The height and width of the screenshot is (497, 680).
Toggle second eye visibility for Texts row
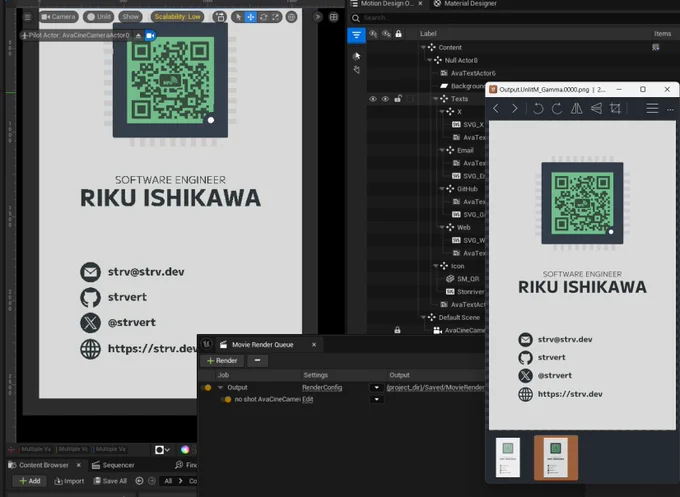click(385, 99)
